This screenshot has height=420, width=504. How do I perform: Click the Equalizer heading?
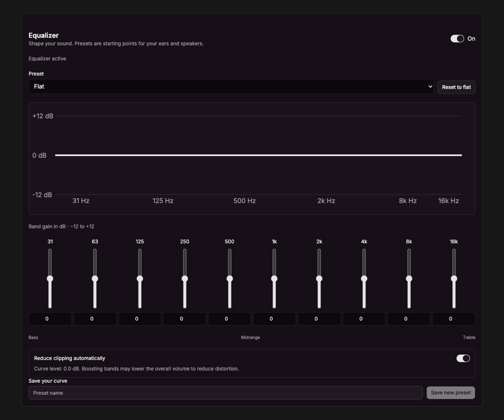43,35
